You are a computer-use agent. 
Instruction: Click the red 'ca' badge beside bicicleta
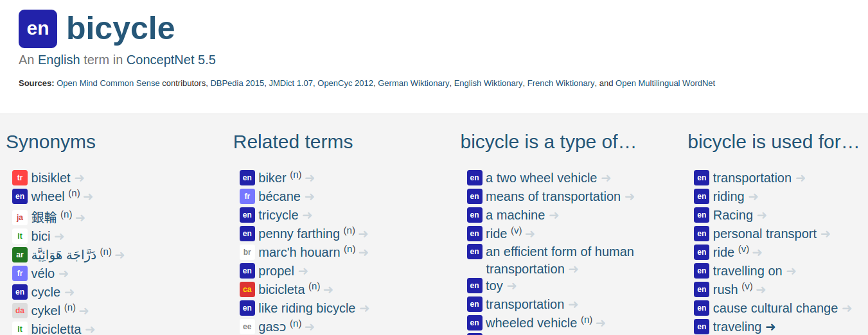247,289
